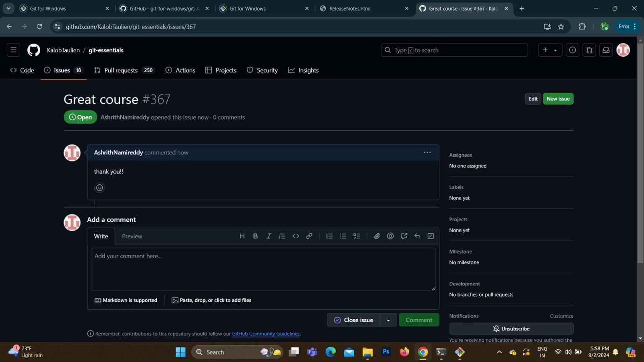Open Markdown is supported link
644x362 pixels.
coord(126,300)
